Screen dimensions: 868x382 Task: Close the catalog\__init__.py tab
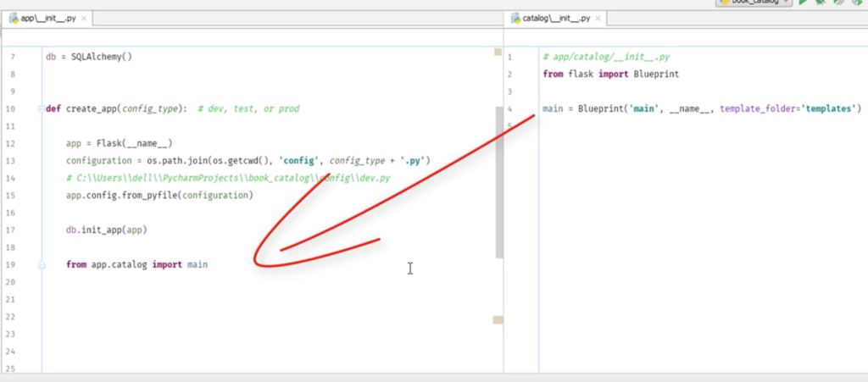coord(598,19)
